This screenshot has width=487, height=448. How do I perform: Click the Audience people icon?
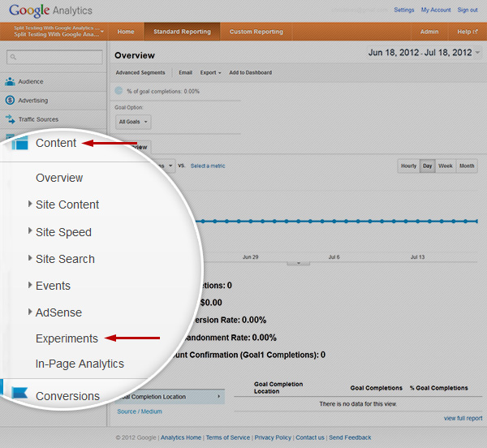coord(10,82)
